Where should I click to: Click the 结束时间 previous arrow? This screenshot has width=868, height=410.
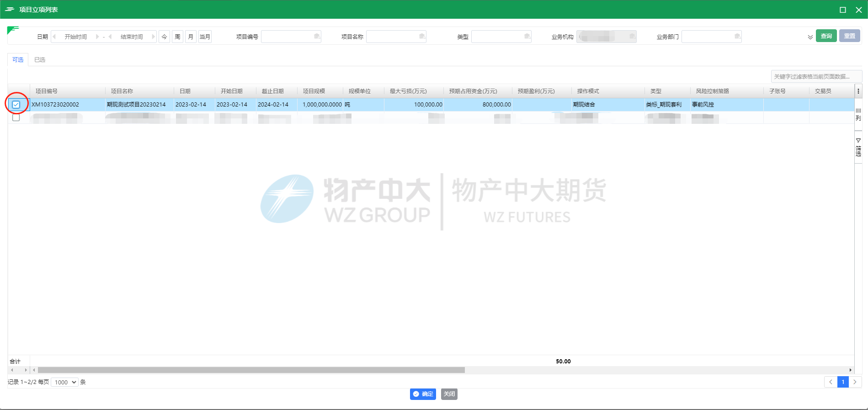tap(110, 37)
